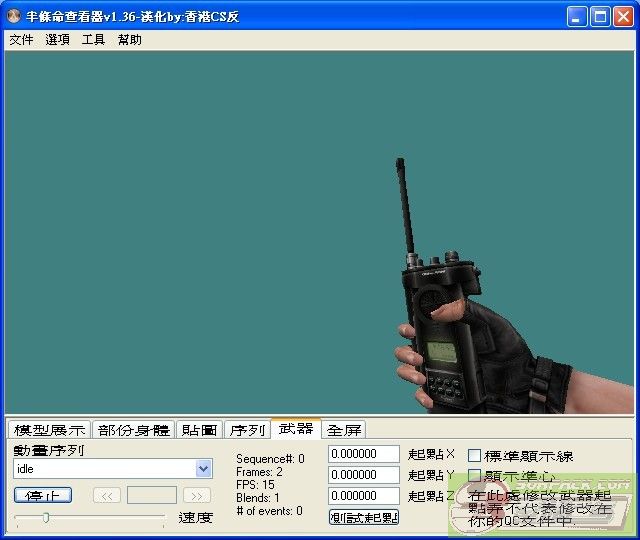Switch to the 貼圖 tab
The height and width of the screenshot is (540, 640).
point(199,430)
